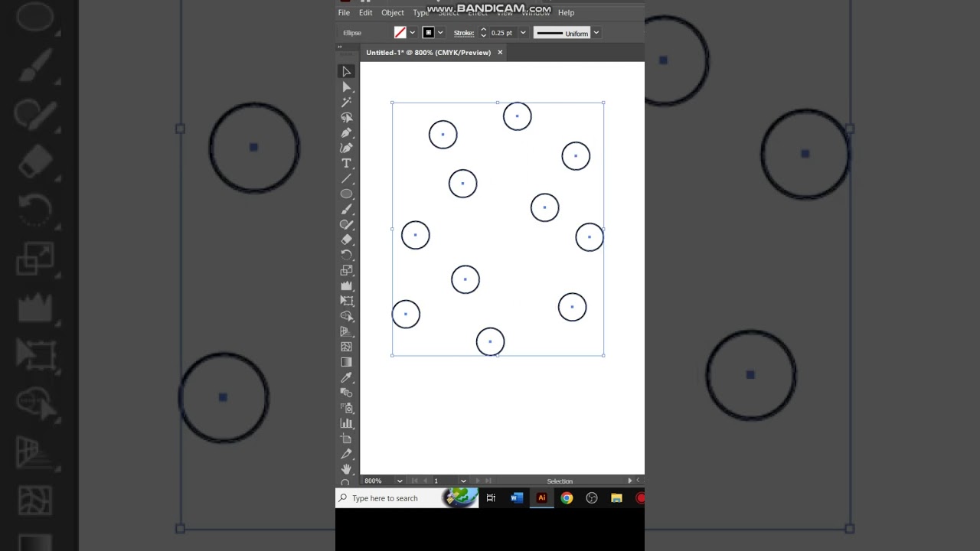Go to the previous artboard
The height and width of the screenshot is (551, 980).
pos(425,481)
